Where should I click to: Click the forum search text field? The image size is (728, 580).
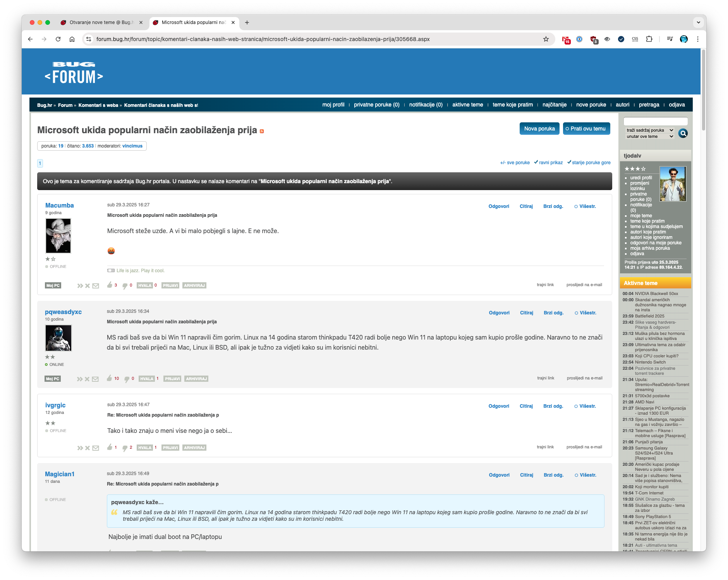656,121
